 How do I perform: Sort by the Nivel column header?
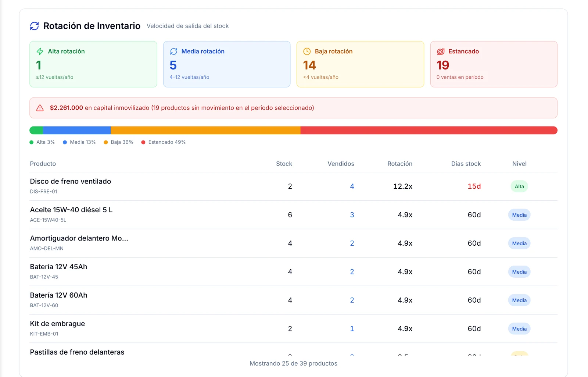click(x=519, y=164)
